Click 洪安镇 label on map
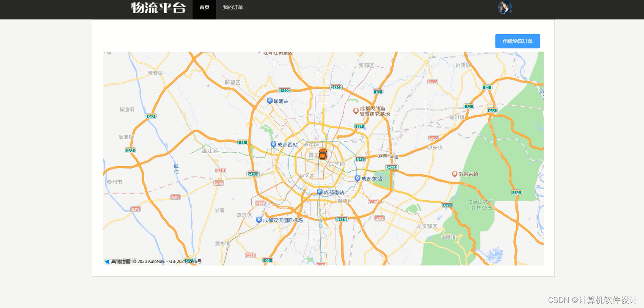644x308 pixels. pyautogui.click(x=435, y=148)
